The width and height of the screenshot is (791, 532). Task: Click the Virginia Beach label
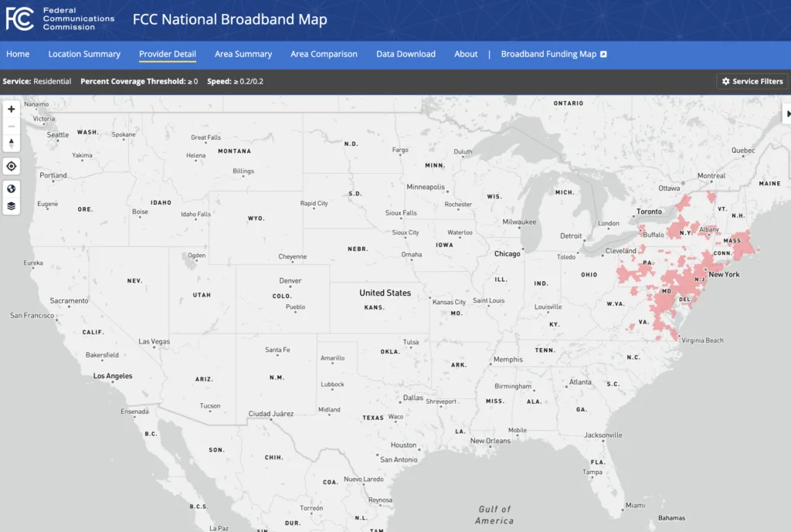702,341
